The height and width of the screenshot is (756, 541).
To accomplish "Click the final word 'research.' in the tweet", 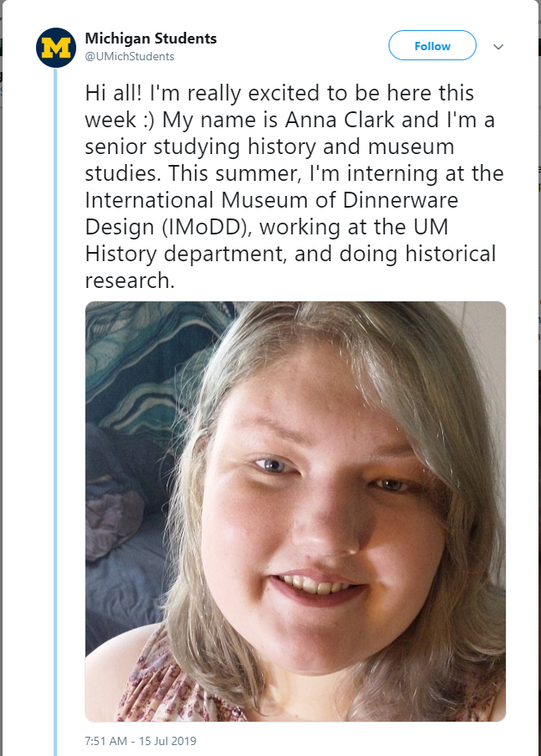I will [130, 280].
